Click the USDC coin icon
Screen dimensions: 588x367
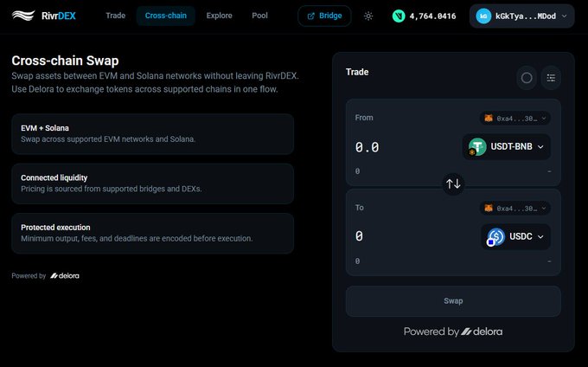click(495, 237)
